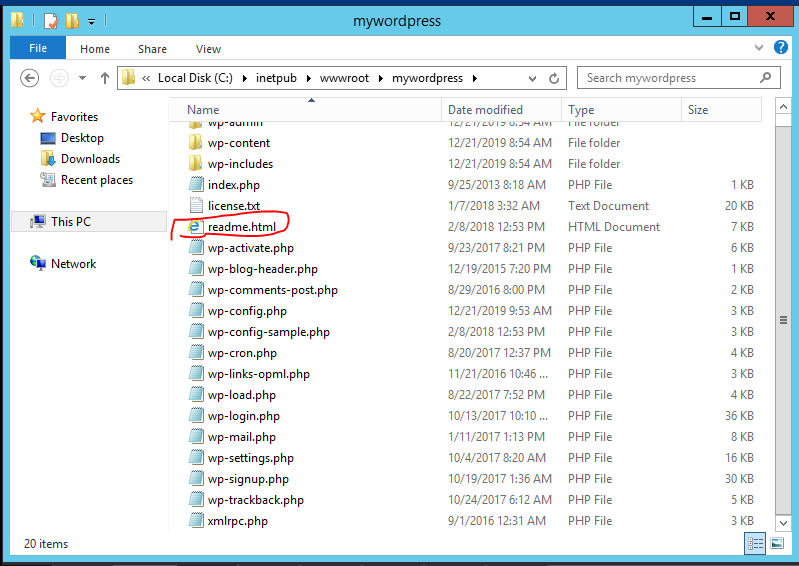Click the Properties quick access icon
The height and width of the screenshot is (566, 799).
coord(51,21)
